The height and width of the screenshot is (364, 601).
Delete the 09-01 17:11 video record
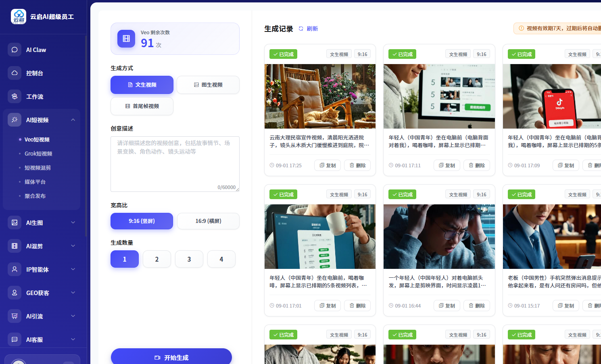477,165
